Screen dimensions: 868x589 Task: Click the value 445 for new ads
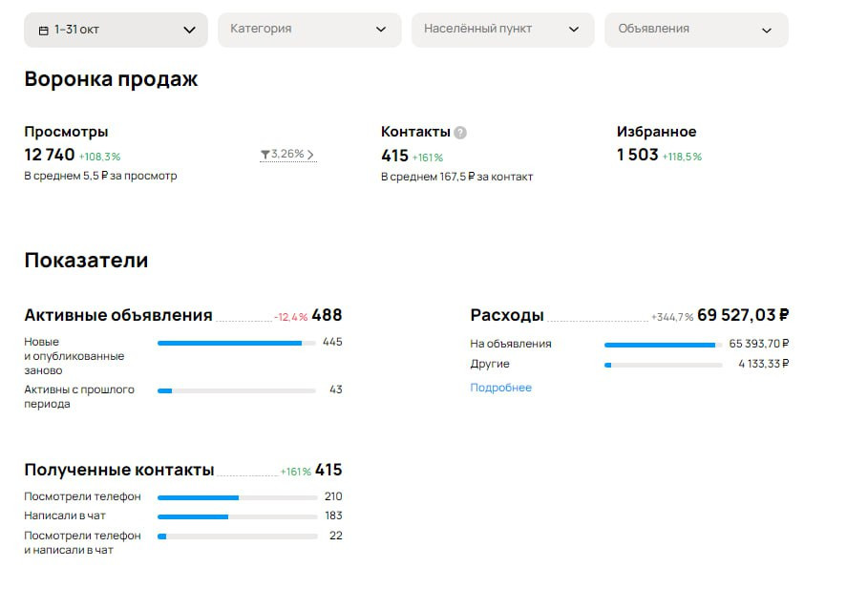point(332,342)
